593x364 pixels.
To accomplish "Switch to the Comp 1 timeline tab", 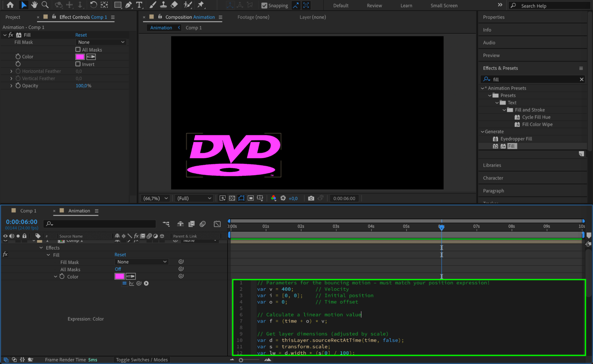I will tap(28, 211).
